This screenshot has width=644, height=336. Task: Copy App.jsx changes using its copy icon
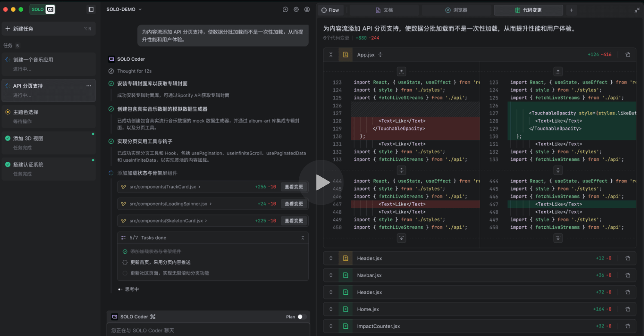click(628, 55)
